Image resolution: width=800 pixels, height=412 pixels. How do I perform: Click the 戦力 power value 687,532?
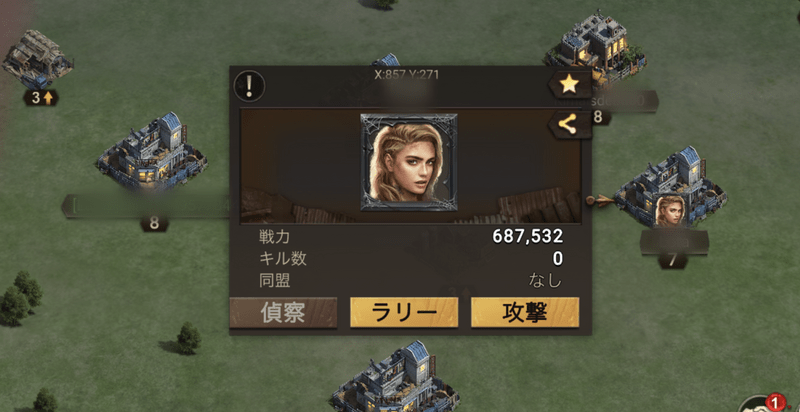click(x=528, y=236)
